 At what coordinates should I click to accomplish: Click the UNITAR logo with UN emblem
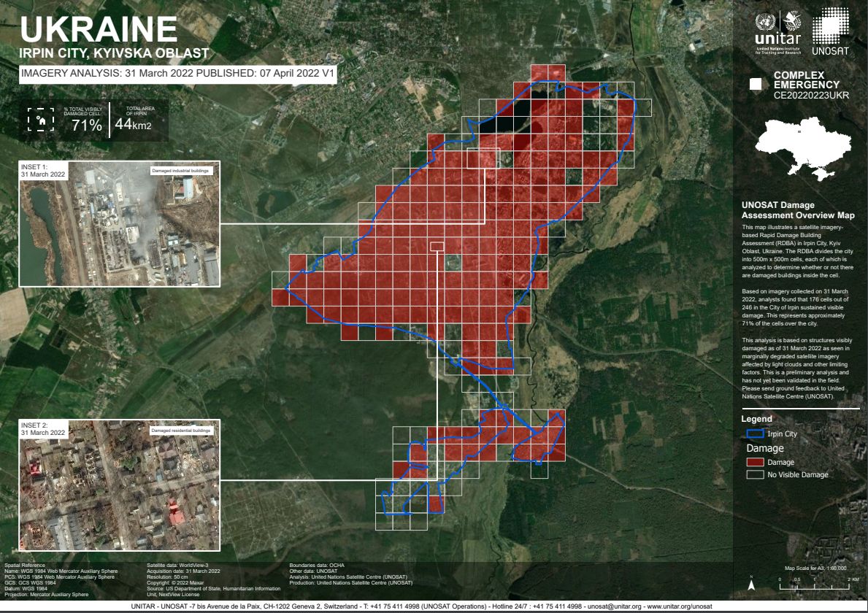pos(777,33)
